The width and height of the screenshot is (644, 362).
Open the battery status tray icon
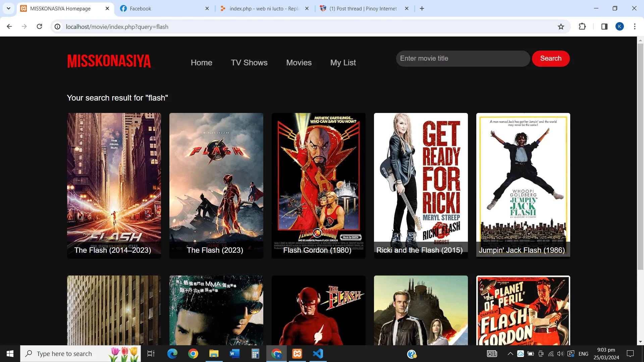tap(531, 354)
